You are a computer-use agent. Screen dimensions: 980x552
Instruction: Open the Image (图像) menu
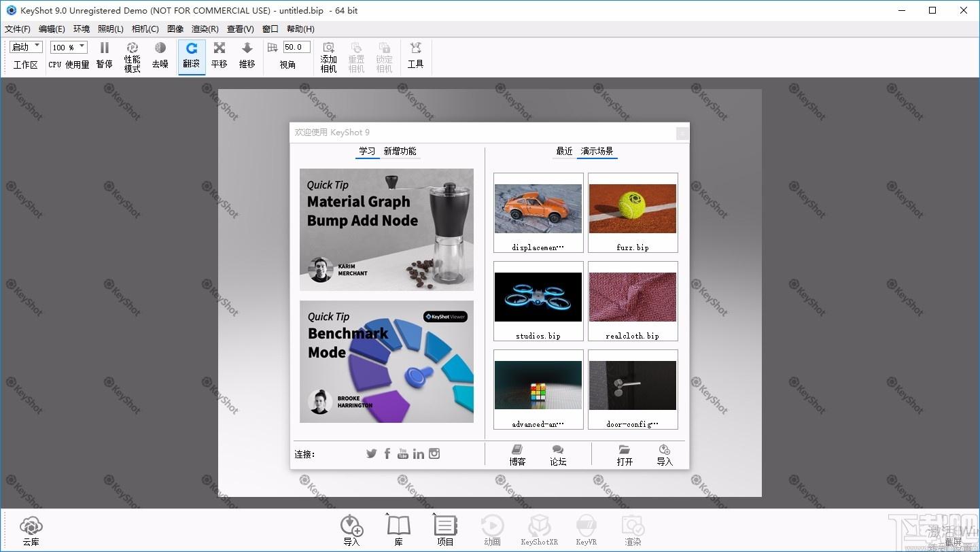pos(175,29)
